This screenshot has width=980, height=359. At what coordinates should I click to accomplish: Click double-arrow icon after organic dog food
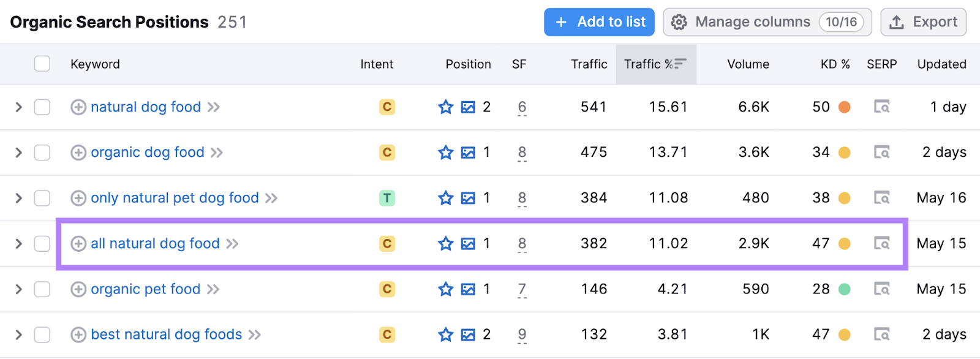[217, 153]
